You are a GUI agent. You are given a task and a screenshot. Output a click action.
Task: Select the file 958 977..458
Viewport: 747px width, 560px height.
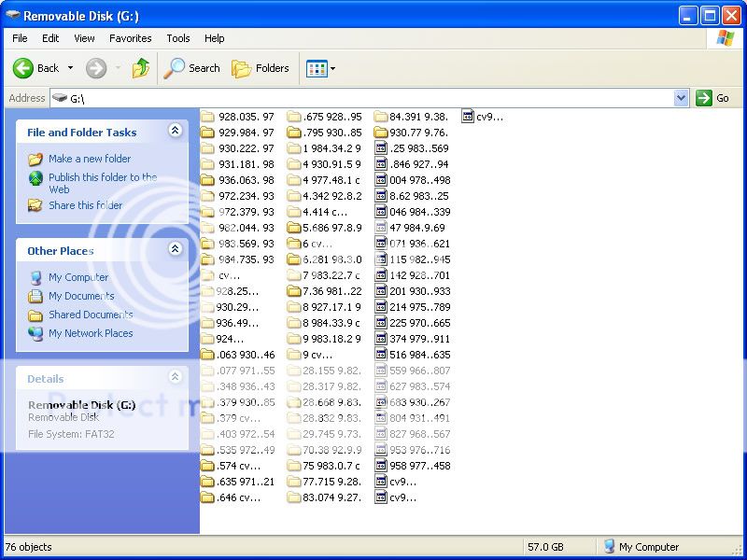(x=418, y=465)
